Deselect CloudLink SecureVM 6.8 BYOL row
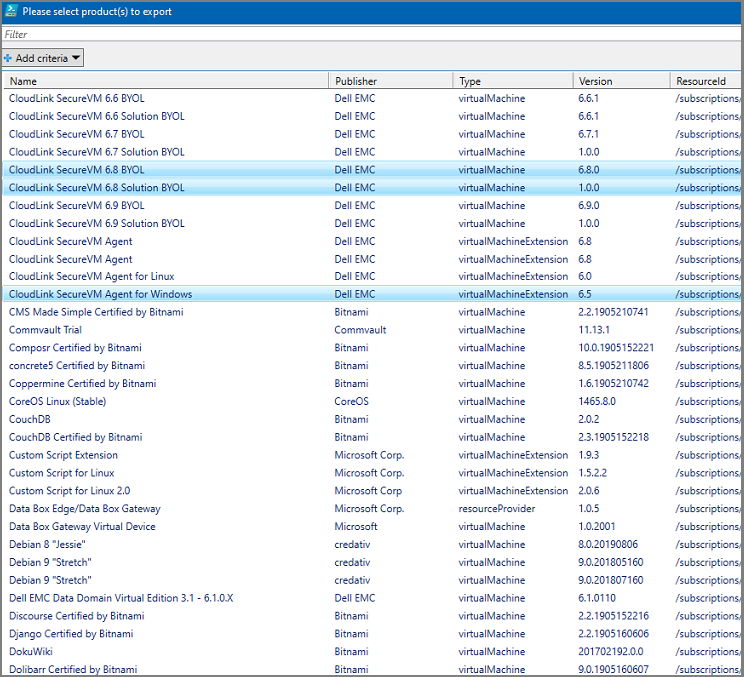 76,170
